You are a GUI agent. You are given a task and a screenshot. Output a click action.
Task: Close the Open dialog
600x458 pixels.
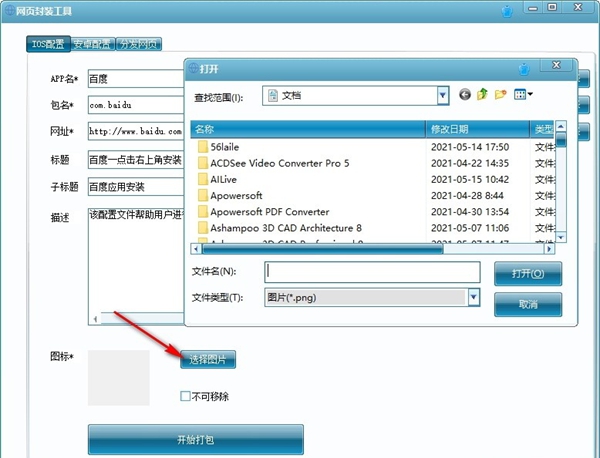click(x=557, y=65)
